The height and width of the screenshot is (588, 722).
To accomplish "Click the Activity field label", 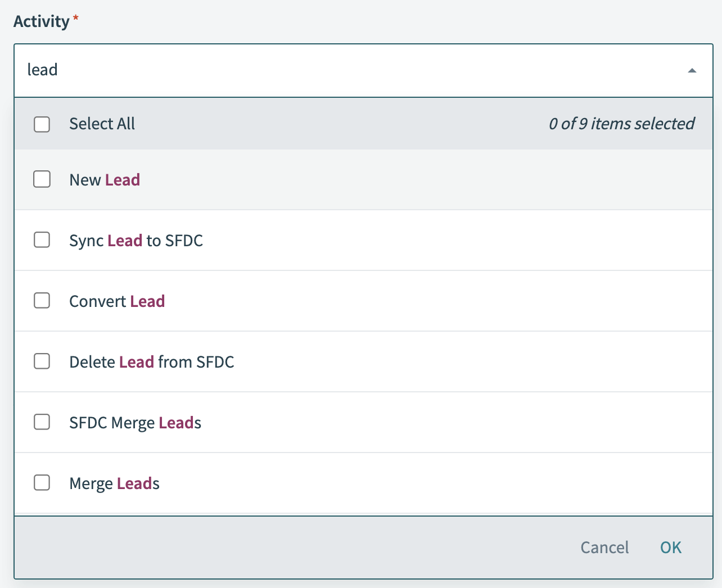I will click(39, 20).
